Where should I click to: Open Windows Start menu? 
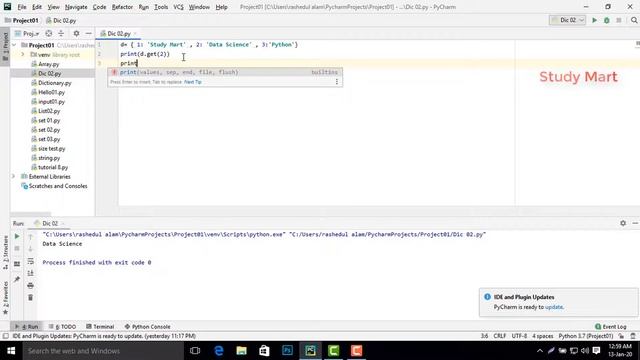[x=11, y=351]
